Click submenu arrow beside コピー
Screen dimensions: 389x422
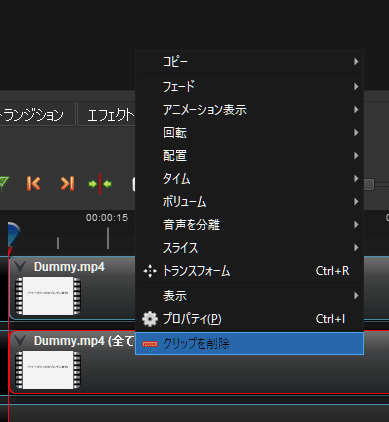(356, 62)
